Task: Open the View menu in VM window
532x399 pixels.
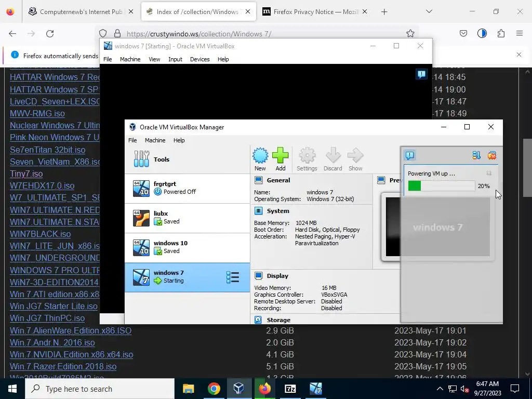Action: pyautogui.click(x=154, y=59)
